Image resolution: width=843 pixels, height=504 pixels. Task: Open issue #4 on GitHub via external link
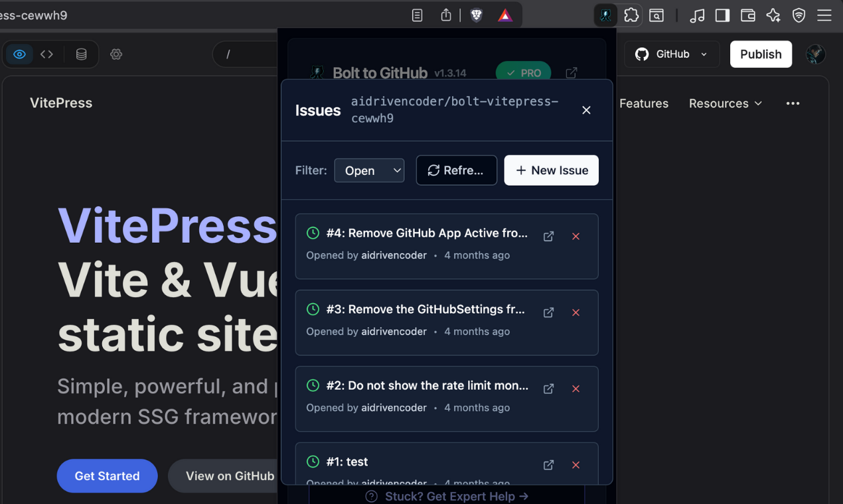click(x=548, y=236)
